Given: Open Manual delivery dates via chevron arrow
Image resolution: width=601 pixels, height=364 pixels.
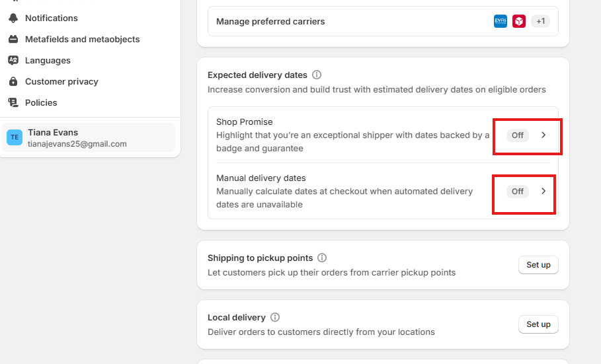Looking at the screenshot, I should (x=543, y=191).
